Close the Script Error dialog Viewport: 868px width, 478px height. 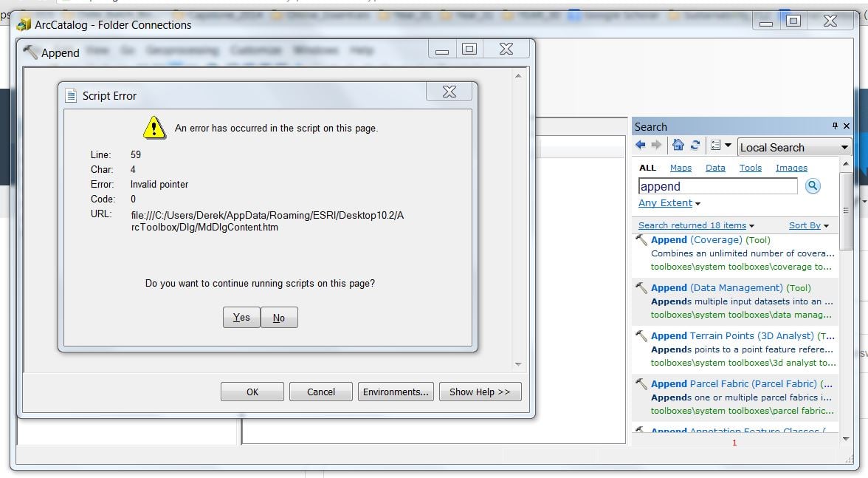point(449,92)
